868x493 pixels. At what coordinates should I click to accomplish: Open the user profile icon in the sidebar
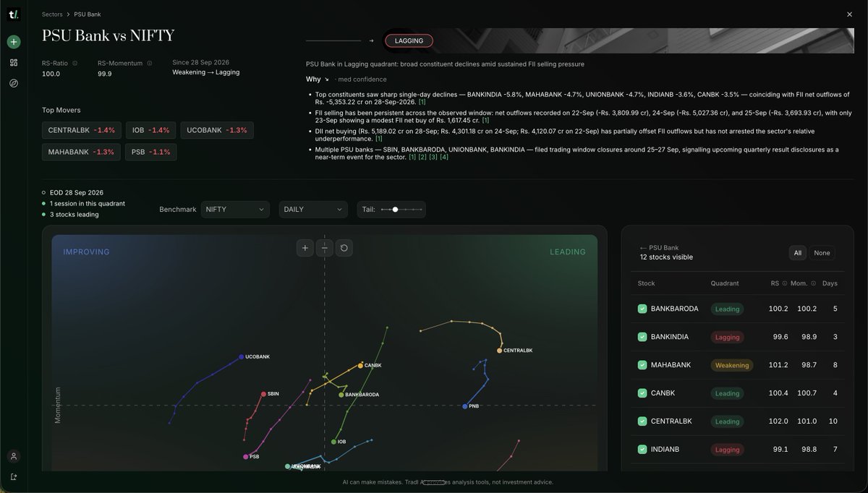[14, 456]
